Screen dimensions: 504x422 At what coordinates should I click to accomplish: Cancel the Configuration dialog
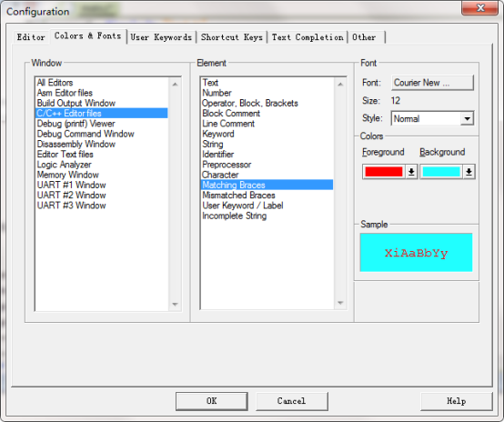tap(291, 401)
